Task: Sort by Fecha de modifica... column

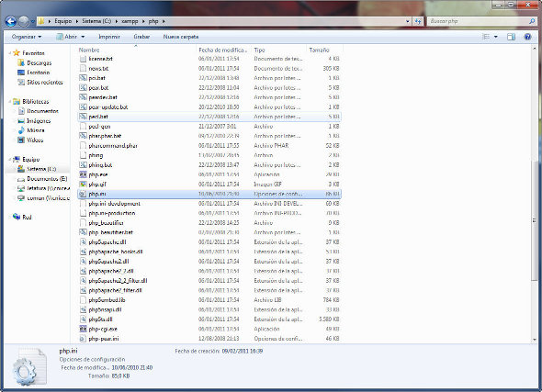Action: [x=223, y=50]
